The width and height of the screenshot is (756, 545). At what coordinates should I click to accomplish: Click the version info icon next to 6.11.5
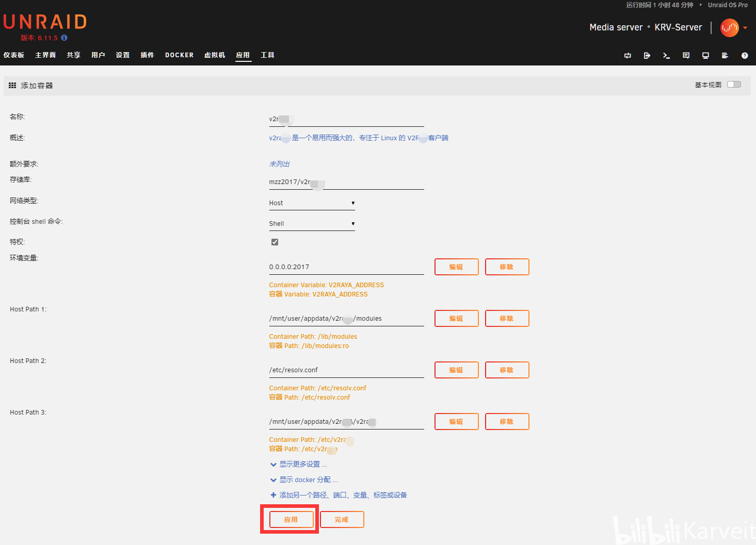[x=64, y=38]
